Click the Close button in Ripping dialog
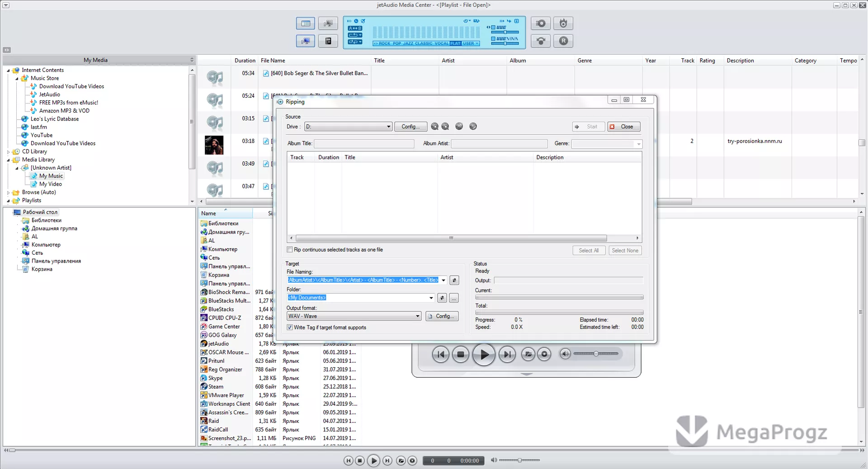The image size is (868, 469). [623, 127]
